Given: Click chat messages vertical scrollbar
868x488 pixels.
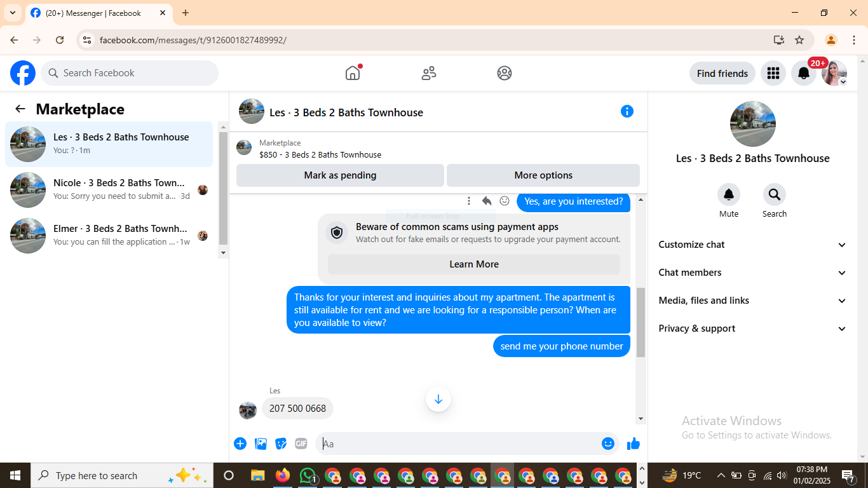Looking at the screenshot, I should 641,322.
